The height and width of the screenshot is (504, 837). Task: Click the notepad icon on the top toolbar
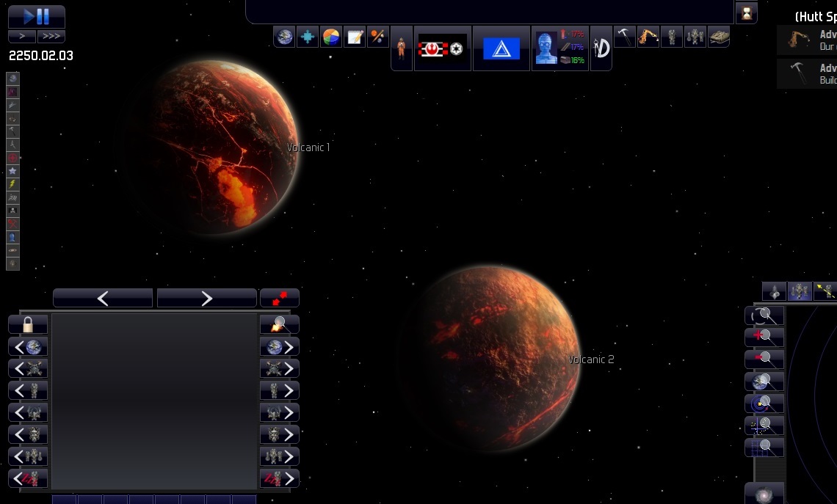355,36
